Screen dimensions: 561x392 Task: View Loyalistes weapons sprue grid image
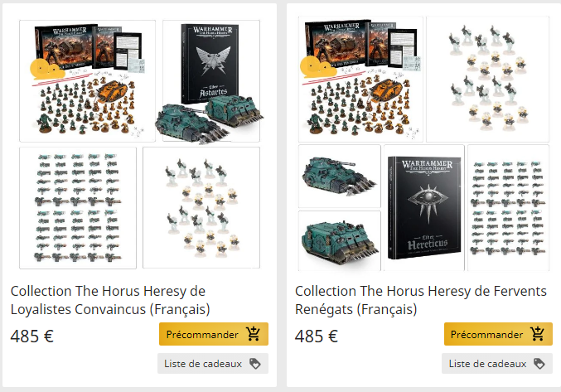[78, 208]
